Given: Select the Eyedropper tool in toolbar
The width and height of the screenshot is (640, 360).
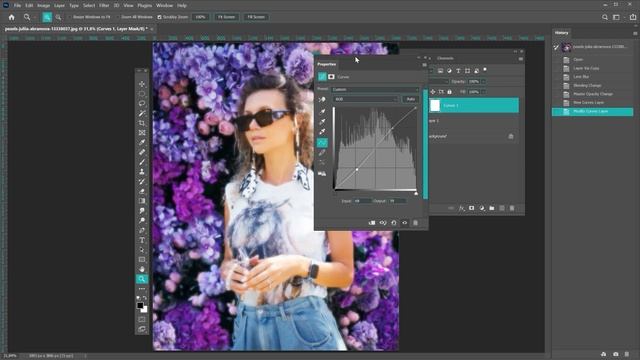Looking at the screenshot, I should [142, 142].
